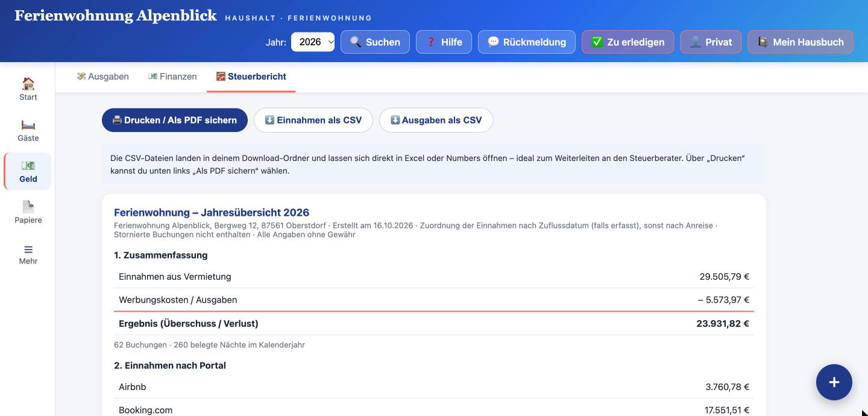
Task: Open the year selector showing 2026
Action: pyautogui.click(x=313, y=42)
